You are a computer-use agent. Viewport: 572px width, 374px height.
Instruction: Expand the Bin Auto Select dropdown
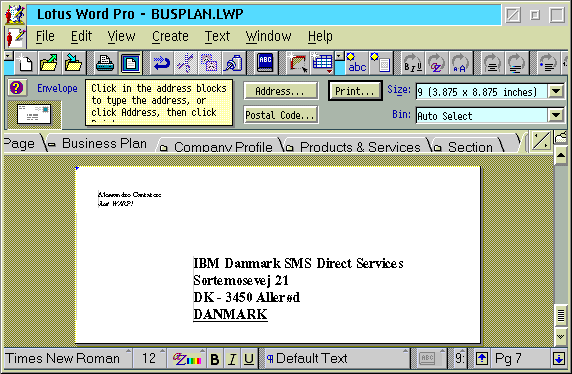pos(556,116)
